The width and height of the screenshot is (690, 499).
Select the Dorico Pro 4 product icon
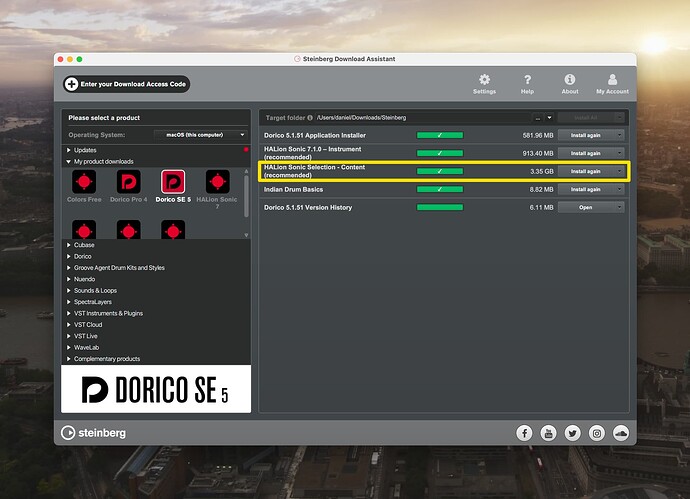point(128,181)
